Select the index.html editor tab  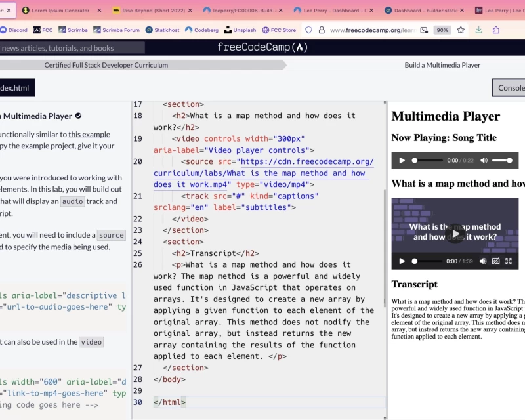(x=16, y=87)
